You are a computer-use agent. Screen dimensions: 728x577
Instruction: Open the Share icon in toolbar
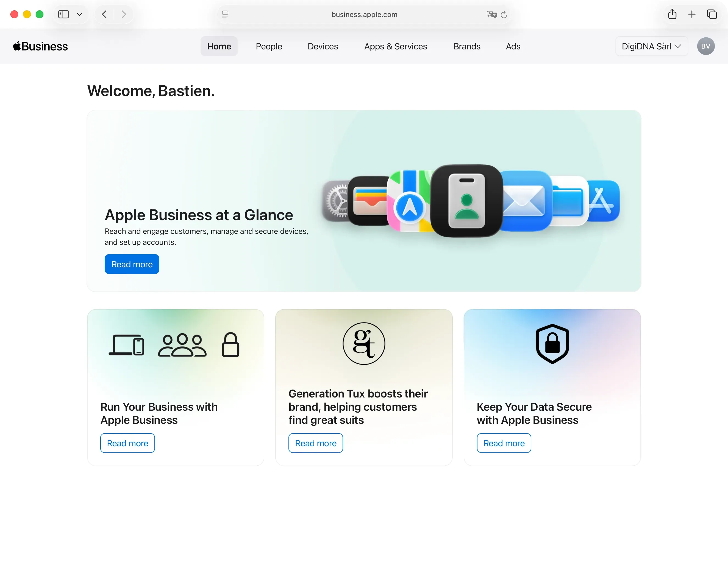672,14
